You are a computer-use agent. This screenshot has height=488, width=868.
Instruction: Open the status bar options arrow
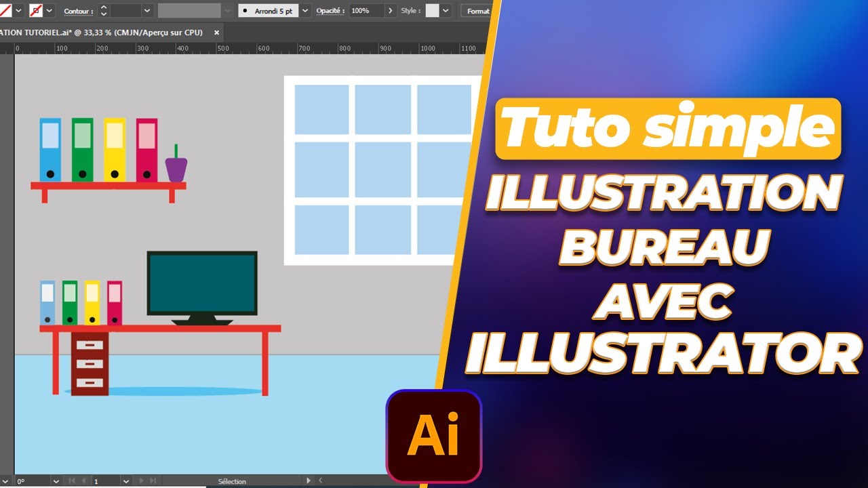[309, 481]
